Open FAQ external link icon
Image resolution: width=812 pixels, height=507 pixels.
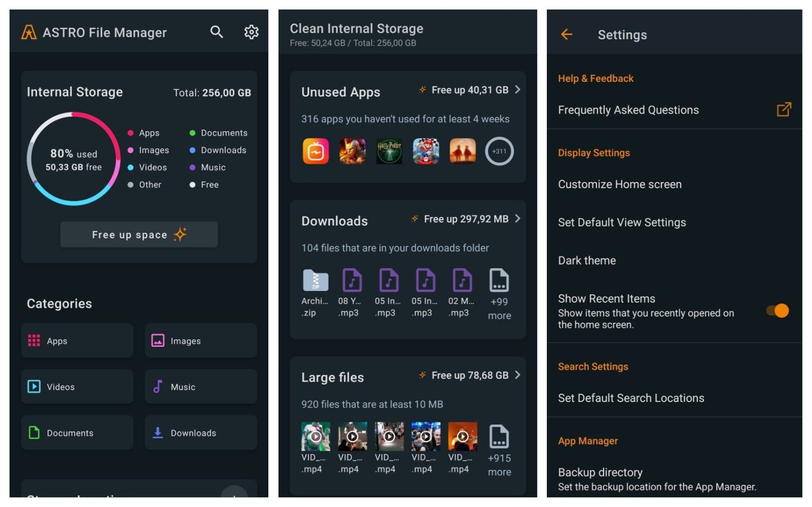coord(784,110)
